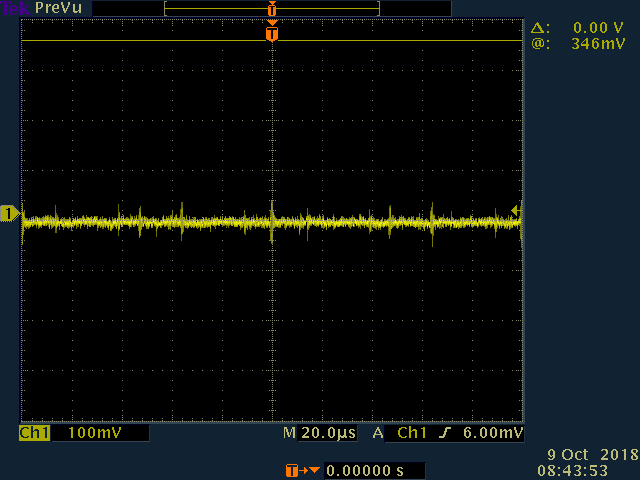
Task: Open the M 20.0µs timebase setting
Action: tap(320, 433)
